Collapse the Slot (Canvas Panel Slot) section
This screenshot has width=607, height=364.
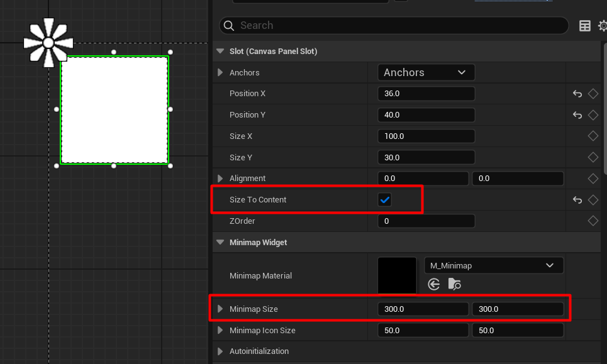tap(220, 52)
